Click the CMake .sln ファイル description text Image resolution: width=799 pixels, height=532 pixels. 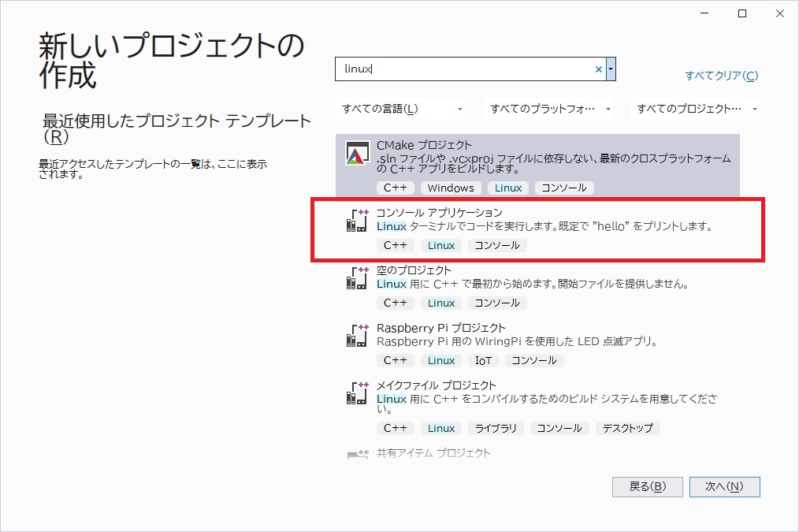point(553,164)
